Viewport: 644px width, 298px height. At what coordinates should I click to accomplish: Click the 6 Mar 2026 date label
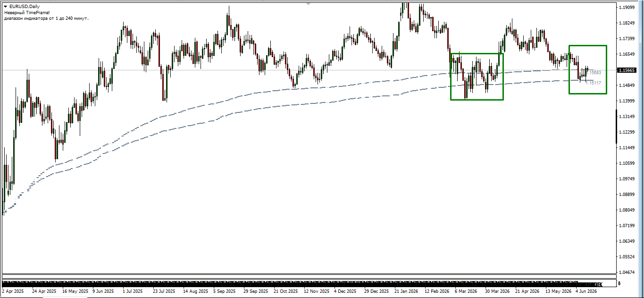click(x=466, y=292)
